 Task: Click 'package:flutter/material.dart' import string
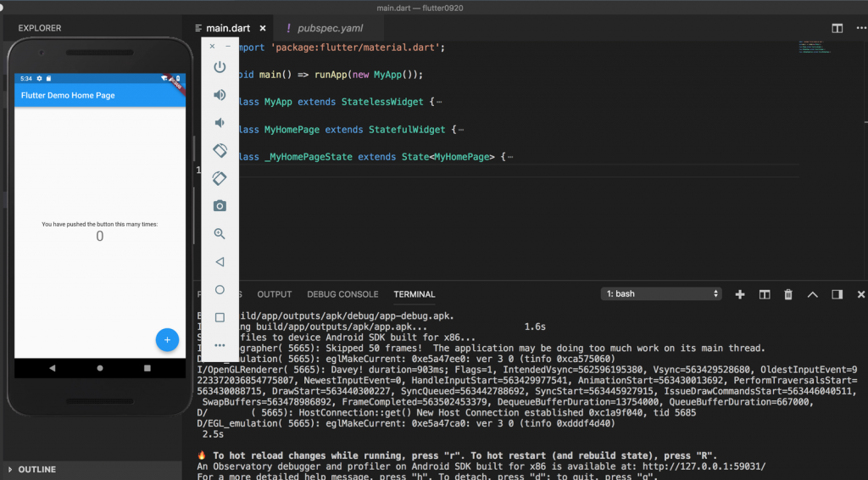[x=355, y=47]
